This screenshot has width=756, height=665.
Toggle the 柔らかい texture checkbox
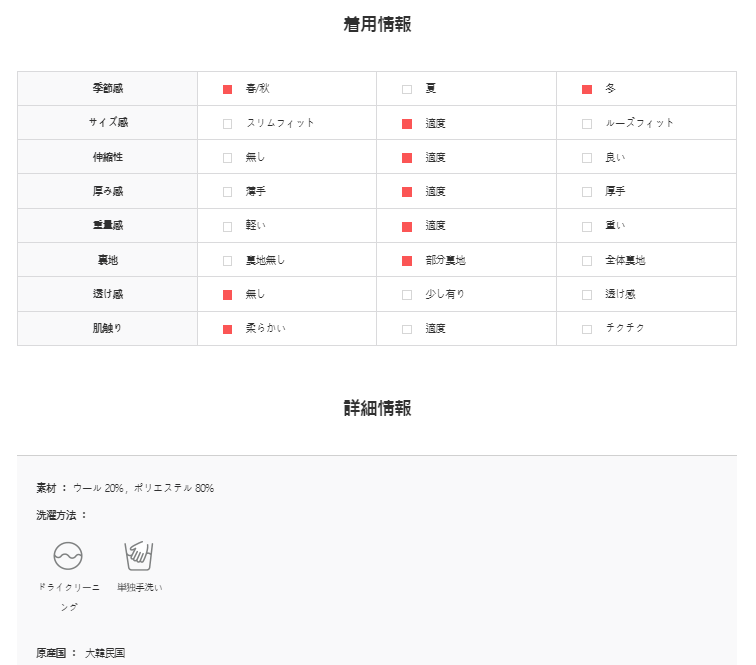[228, 329]
